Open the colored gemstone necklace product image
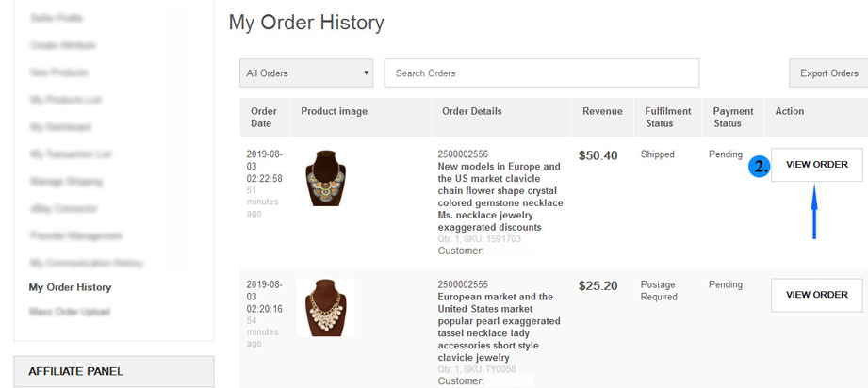 tap(326, 178)
